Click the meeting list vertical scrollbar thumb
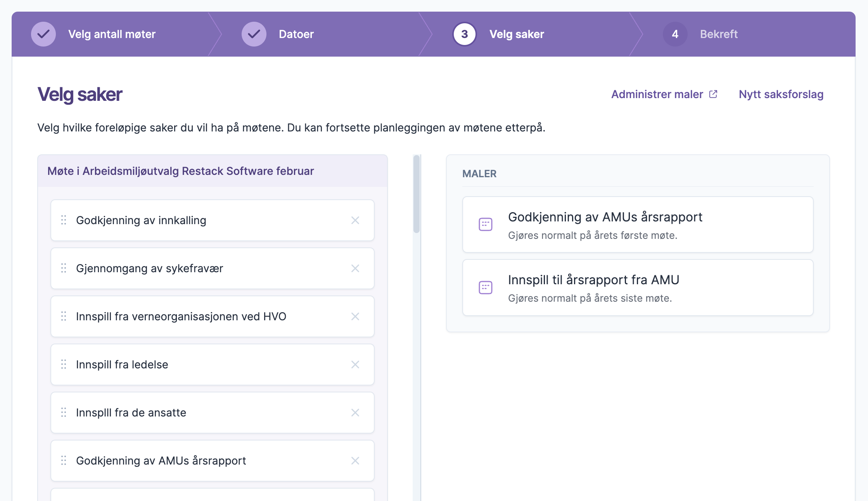 [x=417, y=194]
